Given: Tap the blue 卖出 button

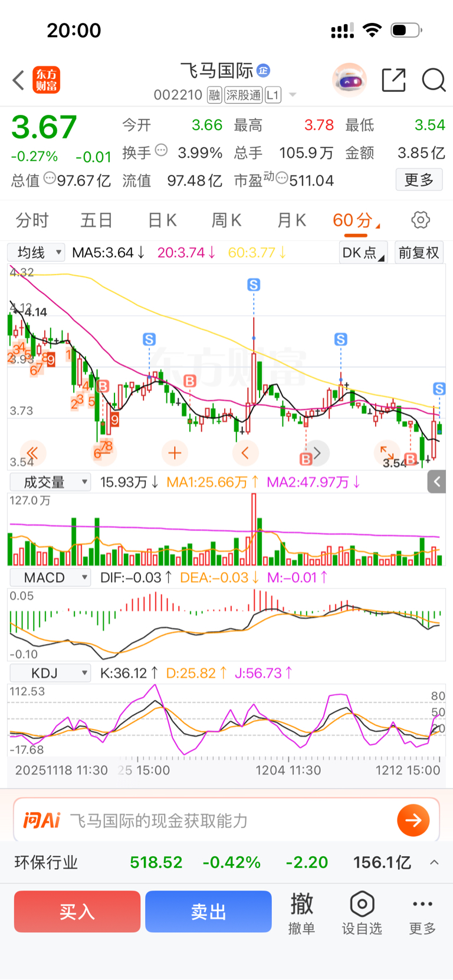Looking at the screenshot, I should pyautogui.click(x=208, y=912).
